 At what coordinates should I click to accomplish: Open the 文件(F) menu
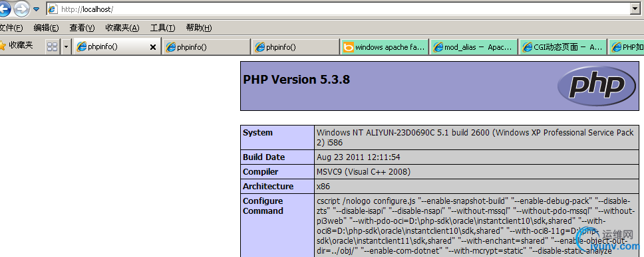(11, 28)
